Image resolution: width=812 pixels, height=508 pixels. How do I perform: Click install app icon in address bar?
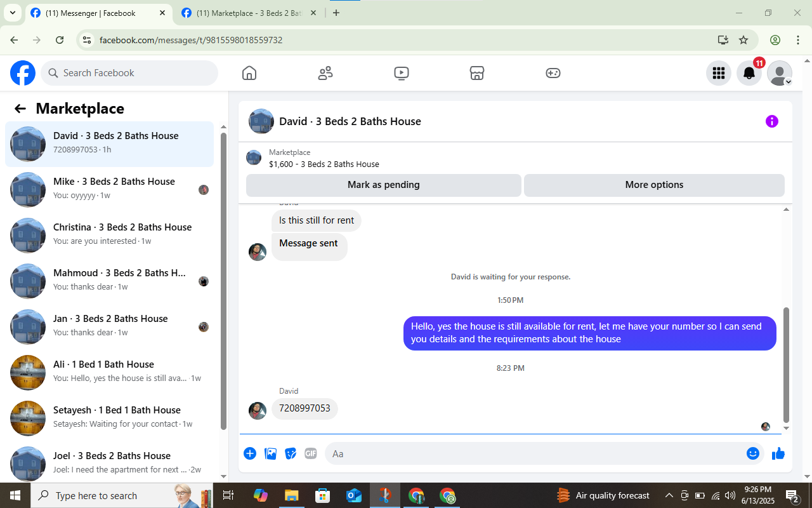723,40
